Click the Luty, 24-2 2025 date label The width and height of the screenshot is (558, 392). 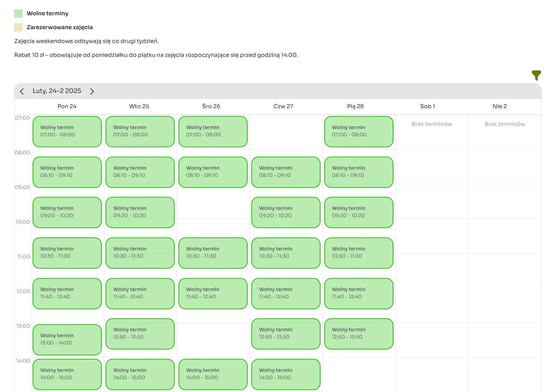[57, 91]
